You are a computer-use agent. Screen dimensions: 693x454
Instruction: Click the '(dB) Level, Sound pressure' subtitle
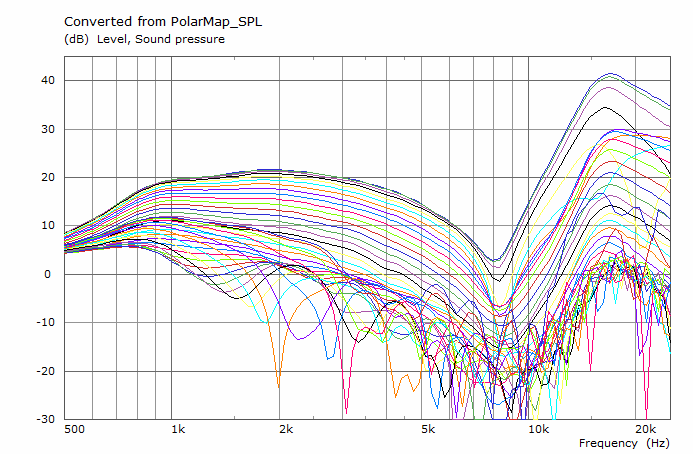(x=145, y=39)
